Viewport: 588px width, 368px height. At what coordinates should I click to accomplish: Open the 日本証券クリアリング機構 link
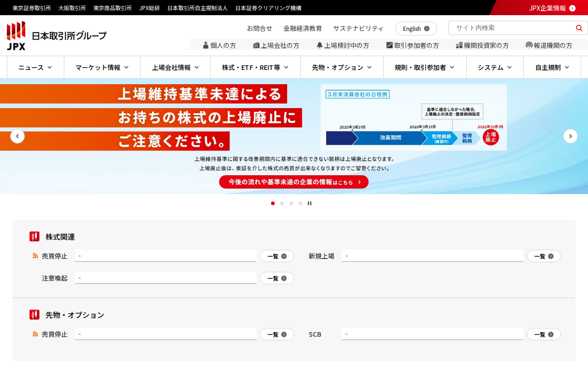pos(268,8)
